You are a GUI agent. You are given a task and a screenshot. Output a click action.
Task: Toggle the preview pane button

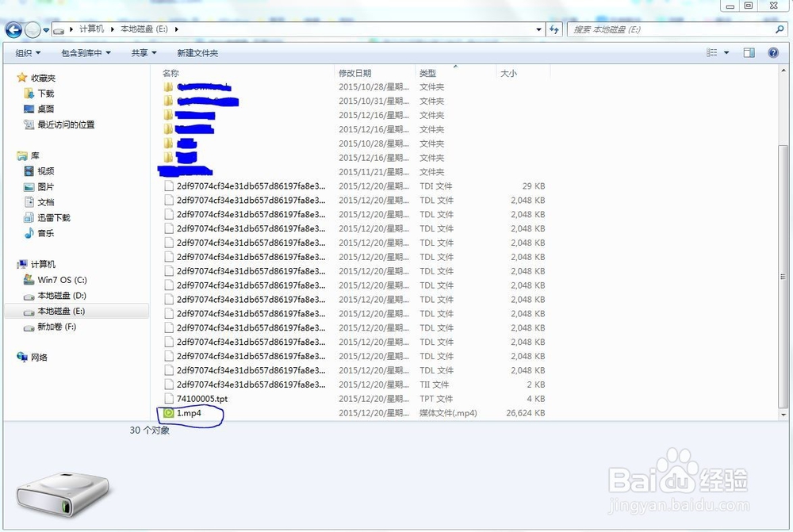pos(749,52)
